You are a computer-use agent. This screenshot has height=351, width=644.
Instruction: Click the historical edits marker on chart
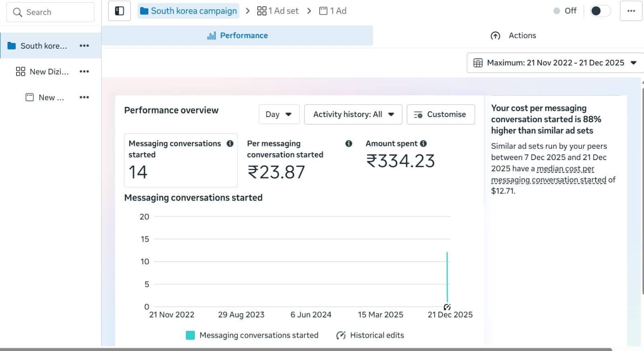pos(447,307)
